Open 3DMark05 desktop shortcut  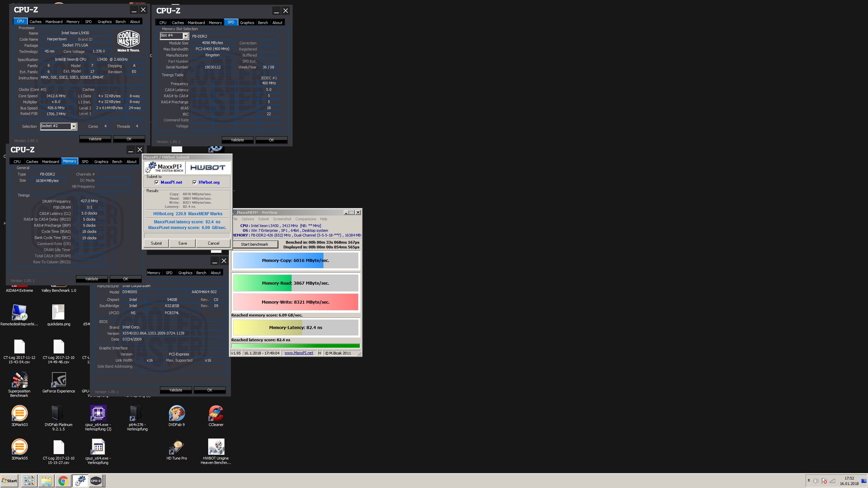point(19,449)
